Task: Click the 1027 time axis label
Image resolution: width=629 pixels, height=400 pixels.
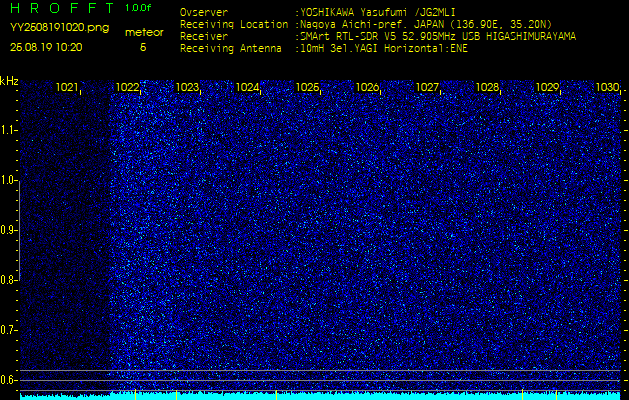Action: [x=427, y=87]
